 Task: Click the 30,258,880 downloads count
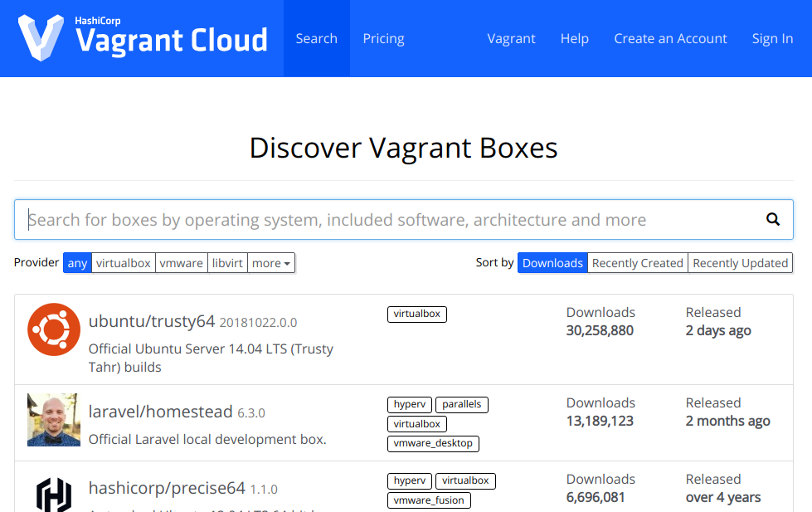600,330
